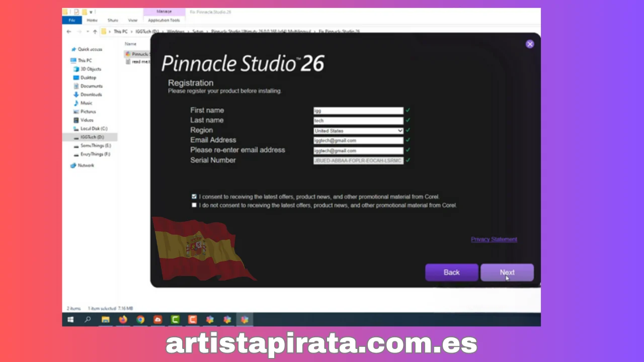Open the View ribbon tab

pos(133,20)
